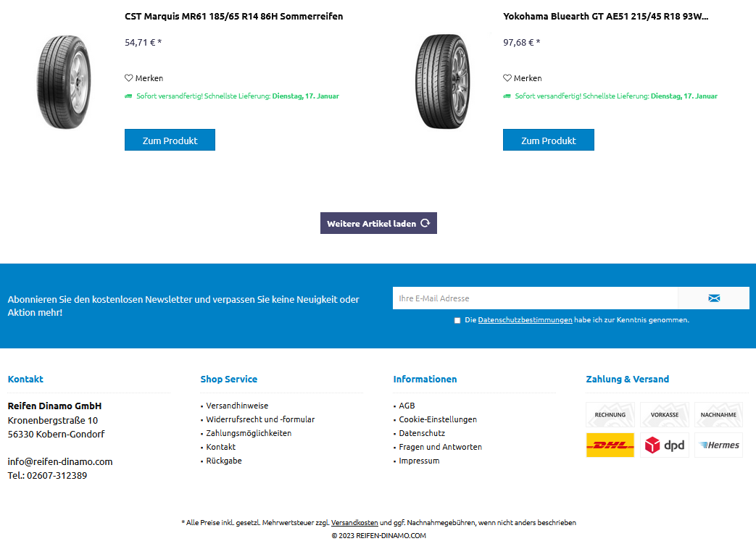
Task: Click the DHL shipping logo
Action: coord(610,445)
